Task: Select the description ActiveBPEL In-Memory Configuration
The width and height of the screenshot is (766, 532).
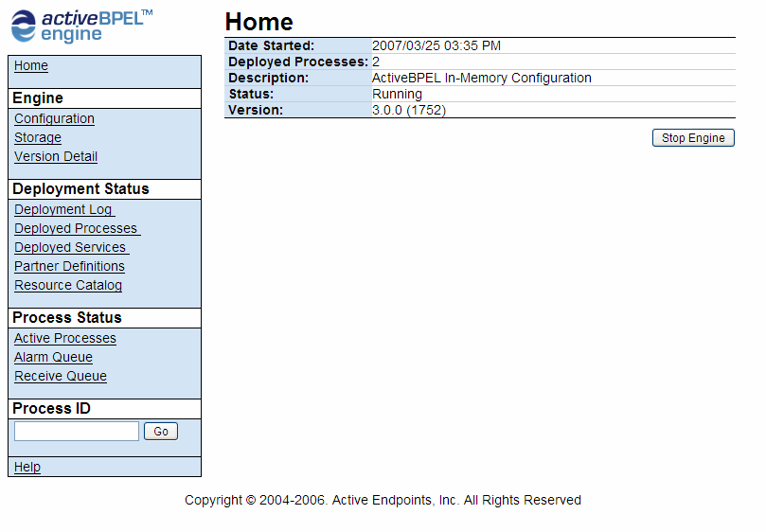Action: pyautogui.click(x=482, y=79)
